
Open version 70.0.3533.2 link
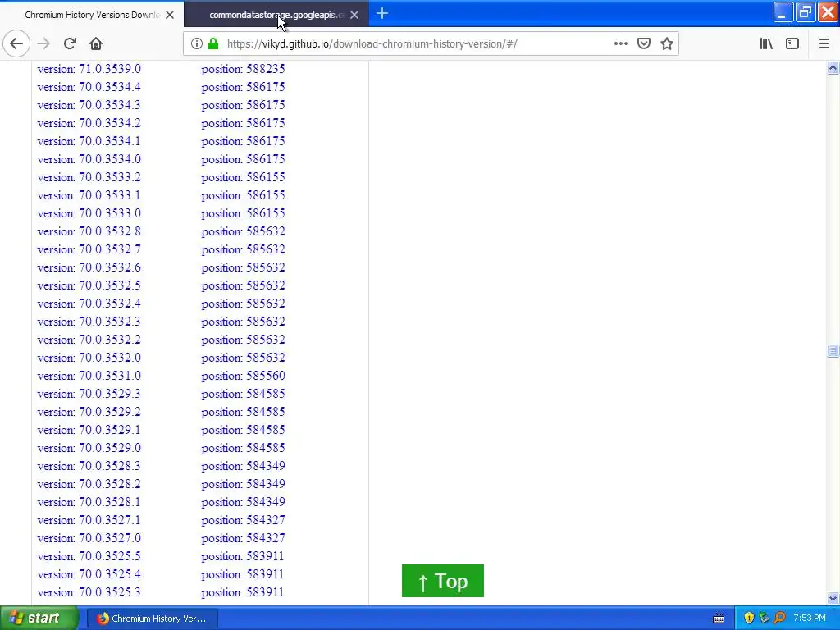tap(89, 177)
